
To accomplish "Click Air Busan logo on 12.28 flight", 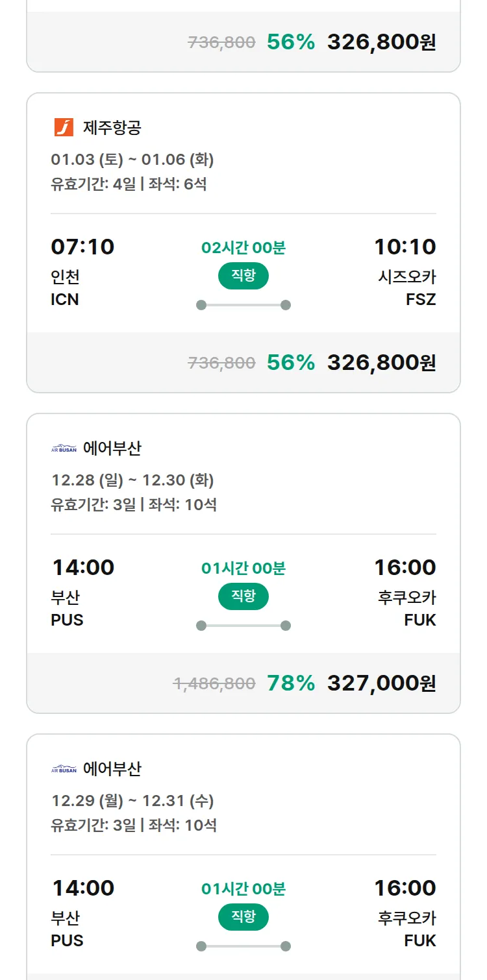I will coord(64,448).
